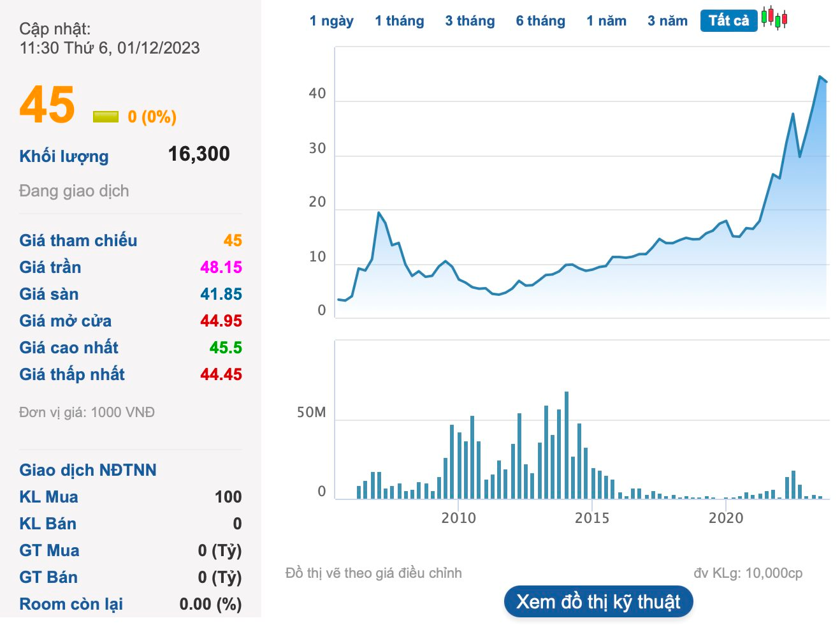
Task: Click the 50M volume axis label
Action: pyautogui.click(x=311, y=413)
